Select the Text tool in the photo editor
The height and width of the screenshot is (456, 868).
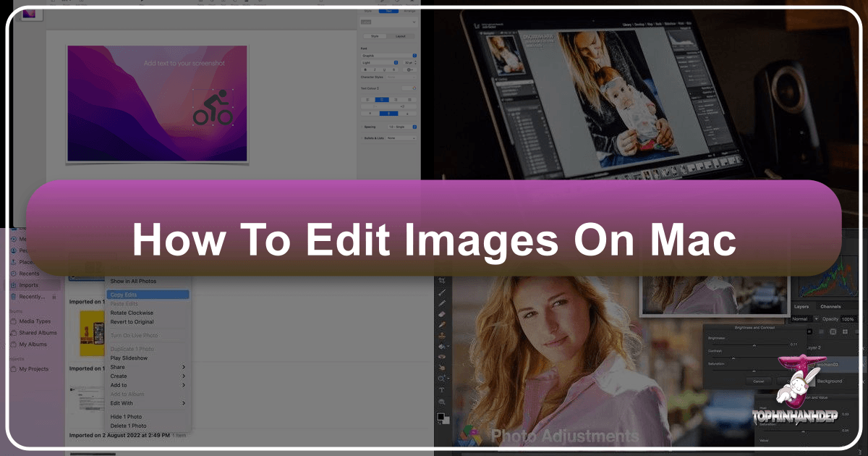(x=441, y=391)
